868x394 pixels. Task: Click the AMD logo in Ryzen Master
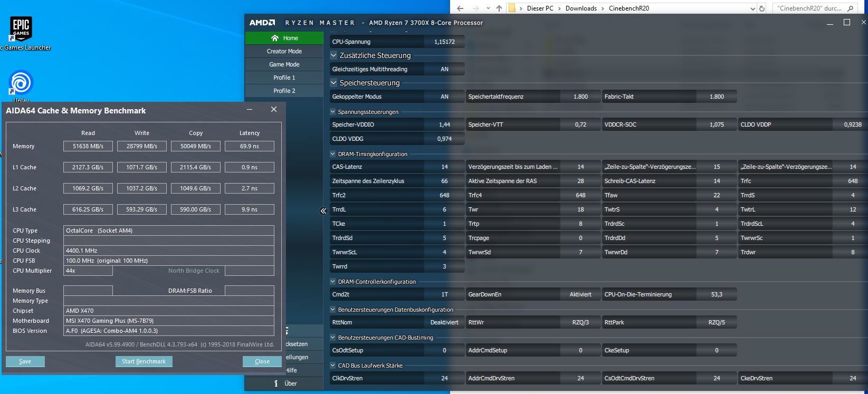tap(262, 23)
